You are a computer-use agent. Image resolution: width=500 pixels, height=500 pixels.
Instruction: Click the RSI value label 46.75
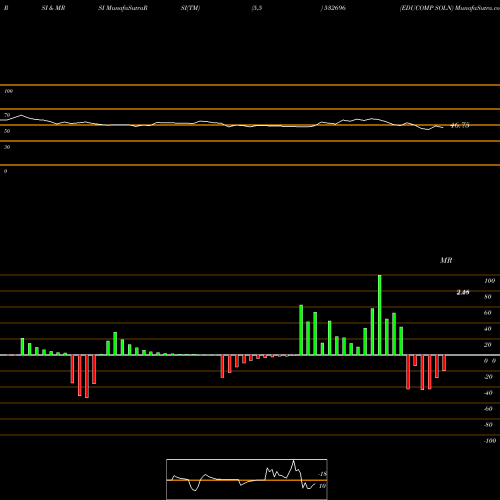point(460,126)
